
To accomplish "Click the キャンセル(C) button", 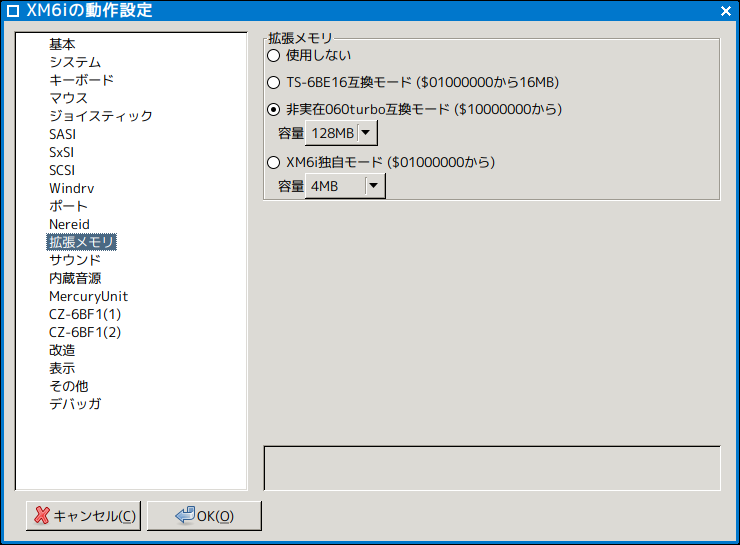I will (x=84, y=516).
